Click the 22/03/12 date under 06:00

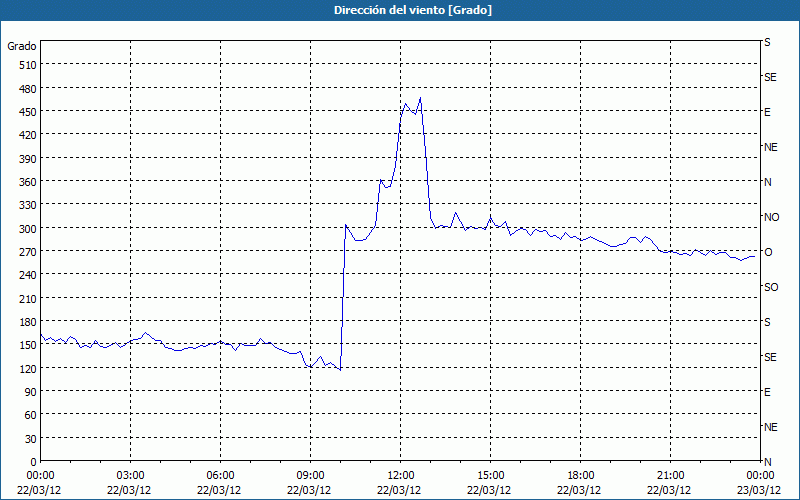pyautogui.click(x=219, y=490)
